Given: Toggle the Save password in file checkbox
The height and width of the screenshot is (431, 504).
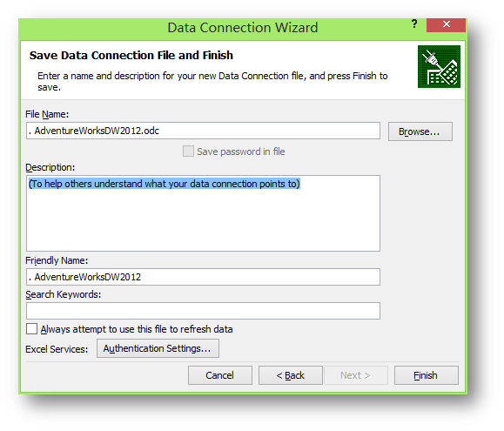Looking at the screenshot, I should coord(188,151).
